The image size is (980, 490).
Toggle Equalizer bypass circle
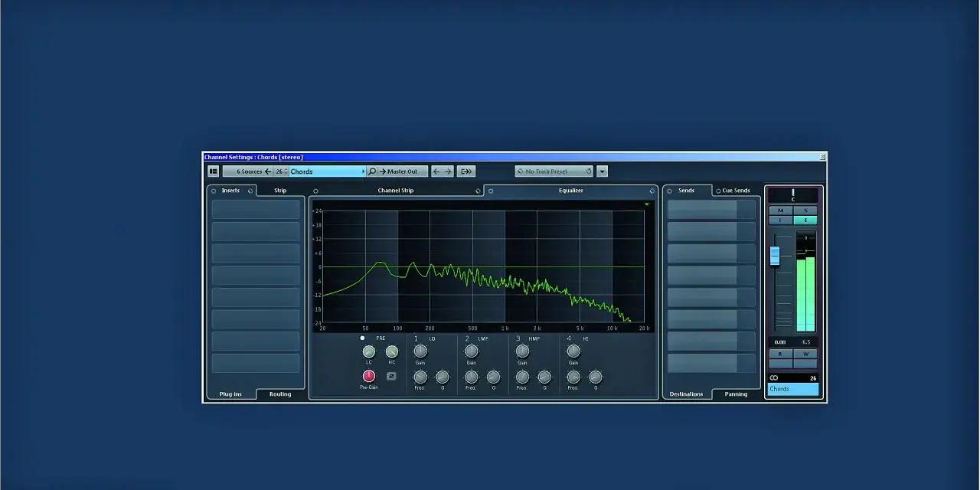point(491,191)
